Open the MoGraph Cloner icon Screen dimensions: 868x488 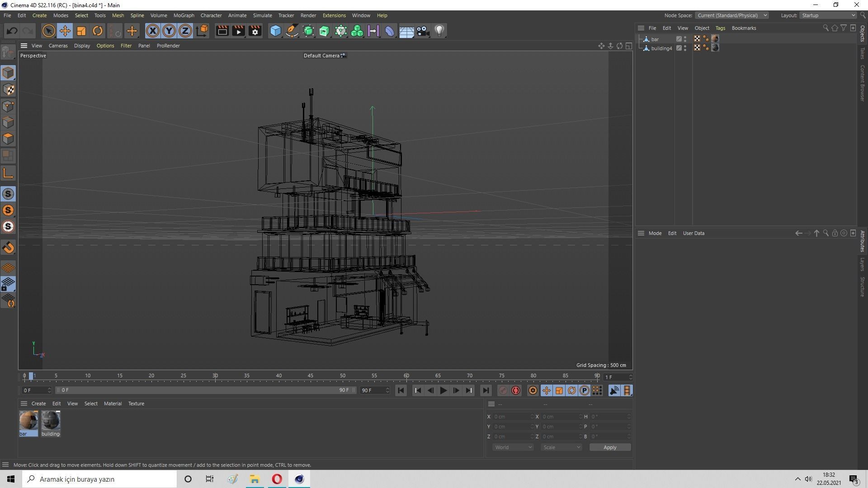coord(357,31)
